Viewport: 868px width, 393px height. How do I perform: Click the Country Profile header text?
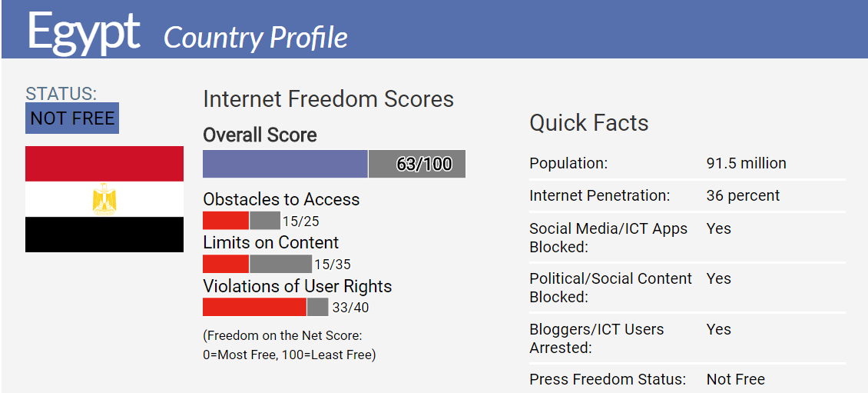pos(256,38)
